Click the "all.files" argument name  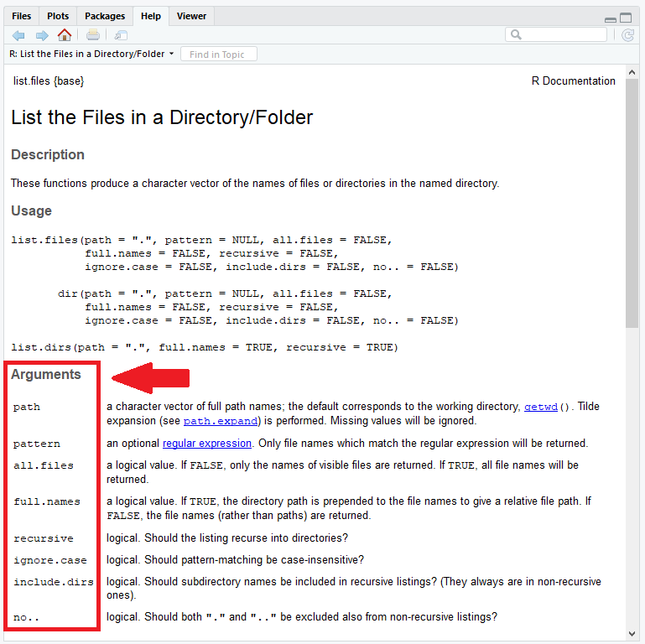(43, 465)
